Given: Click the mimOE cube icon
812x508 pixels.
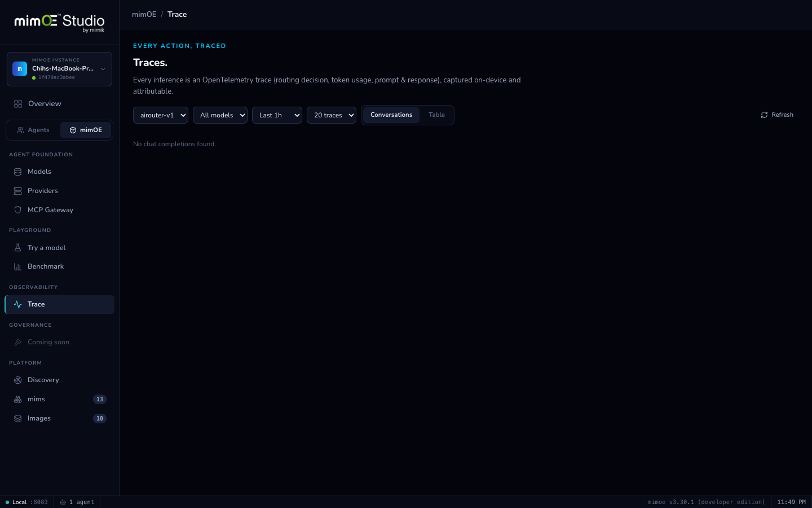Looking at the screenshot, I should point(73,130).
